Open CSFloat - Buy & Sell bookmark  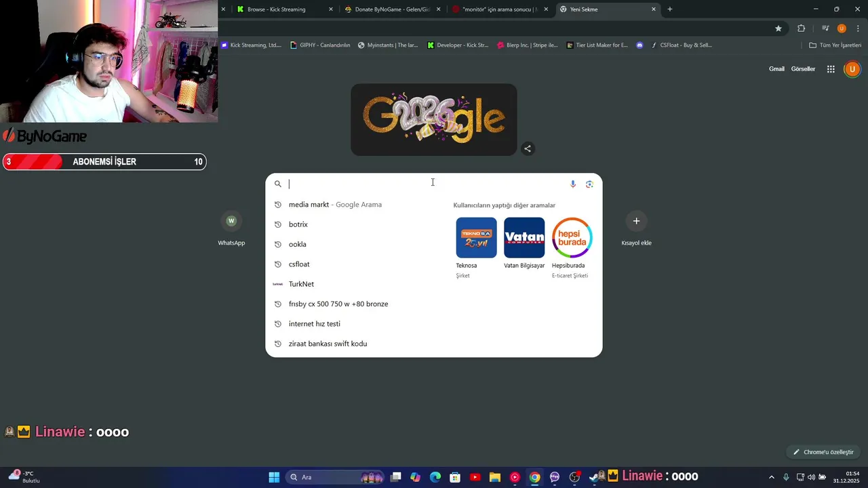click(x=682, y=45)
